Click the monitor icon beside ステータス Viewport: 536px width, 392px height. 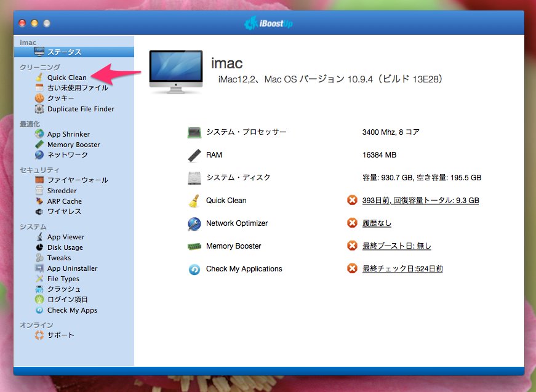point(39,51)
